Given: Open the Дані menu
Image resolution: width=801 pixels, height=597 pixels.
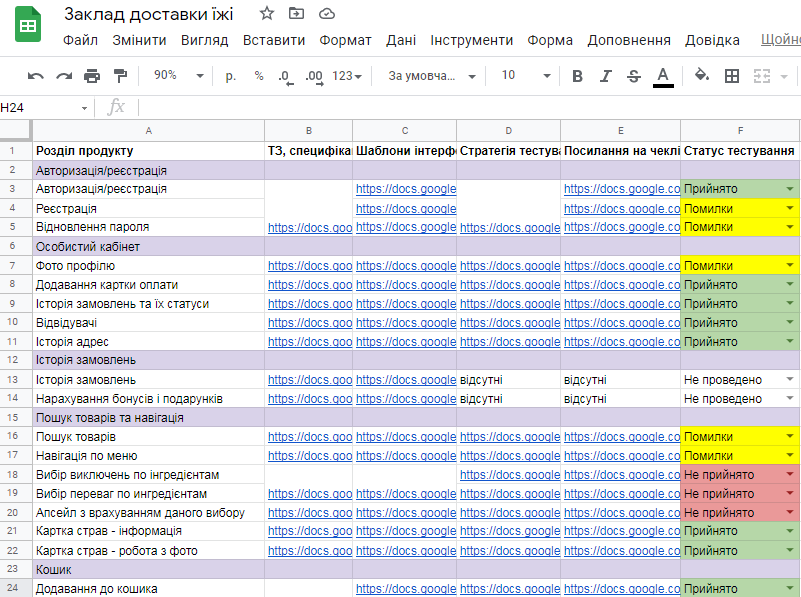Looking at the screenshot, I should [401, 40].
